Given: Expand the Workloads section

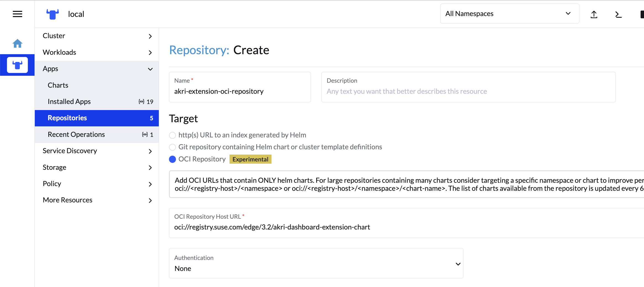Looking at the screenshot, I should tap(150, 53).
